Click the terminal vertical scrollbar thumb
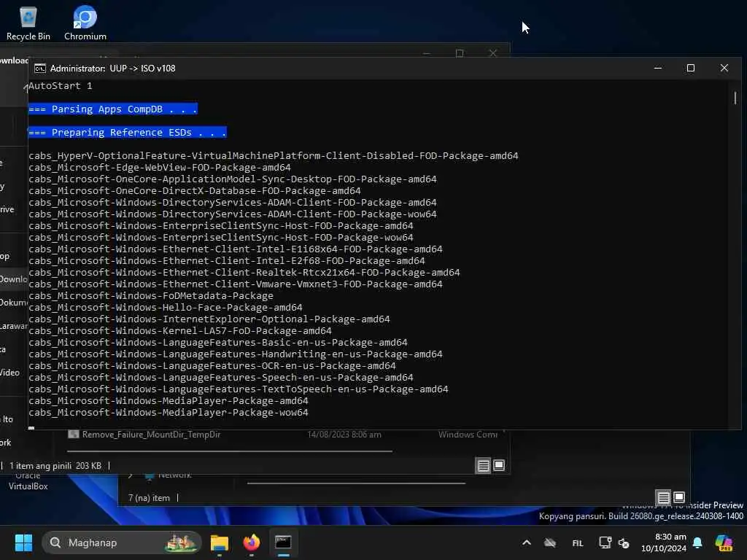747x560 pixels. pyautogui.click(x=735, y=98)
